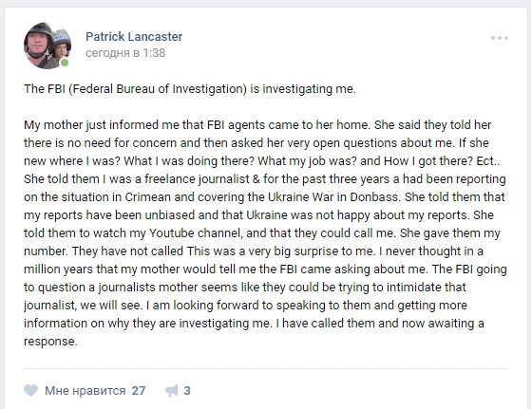Click 'freelance journalist' in the post body
Viewport: 532px width, 409px height.
[197, 179]
